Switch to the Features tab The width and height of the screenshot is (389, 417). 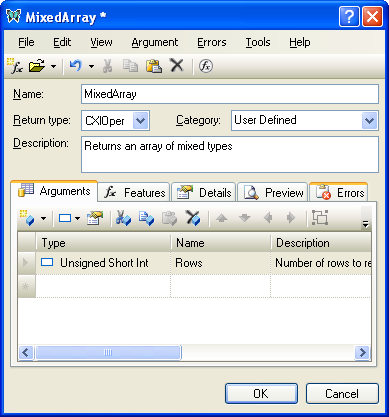point(134,193)
